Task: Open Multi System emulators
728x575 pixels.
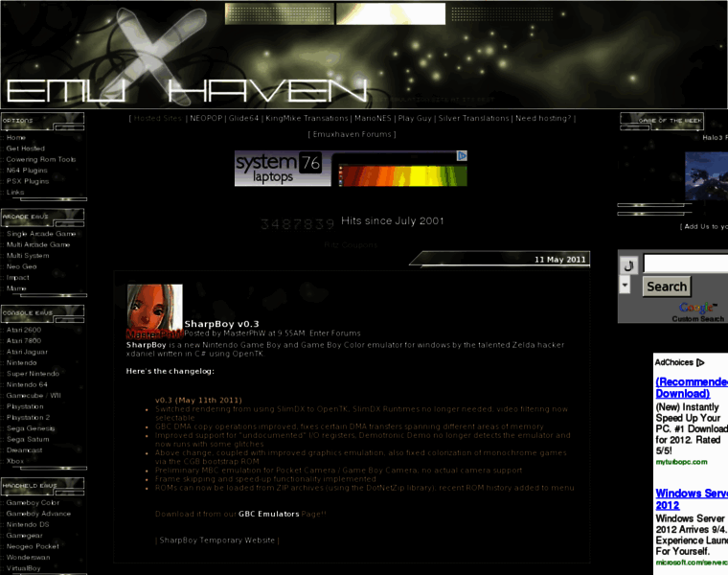Action: tap(28, 256)
